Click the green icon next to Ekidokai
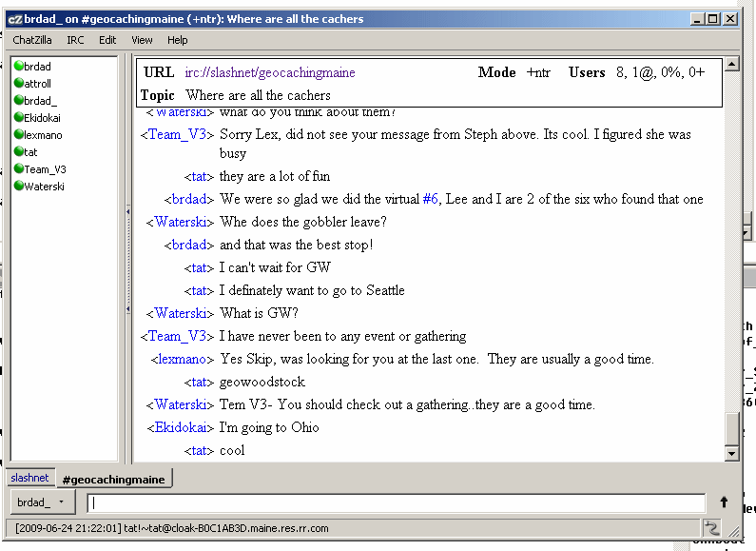This screenshot has height=551, width=756. pos(18,118)
